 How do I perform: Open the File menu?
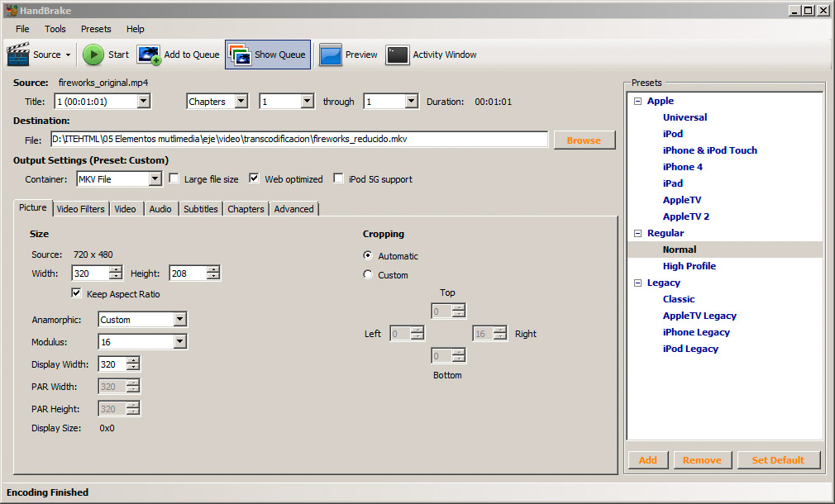pyautogui.click(x=22, y=29)
